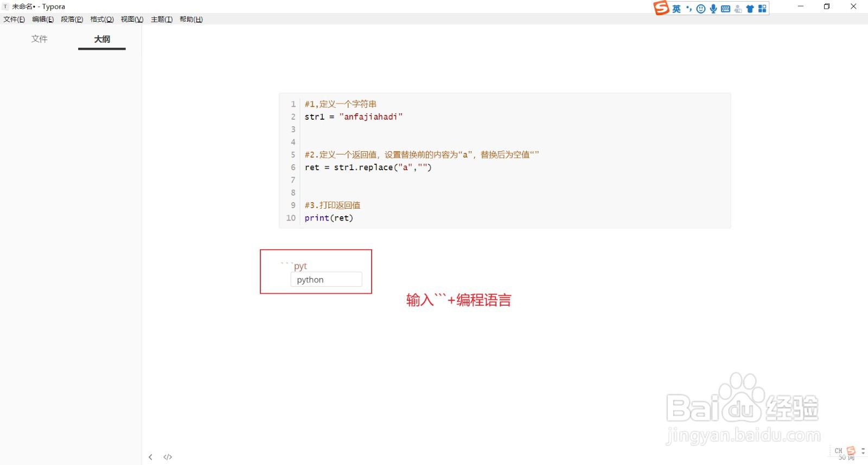This screenshot has height=465, width=868.
Task: Open the 编辑(E) menu
Action: coord(43,20)
